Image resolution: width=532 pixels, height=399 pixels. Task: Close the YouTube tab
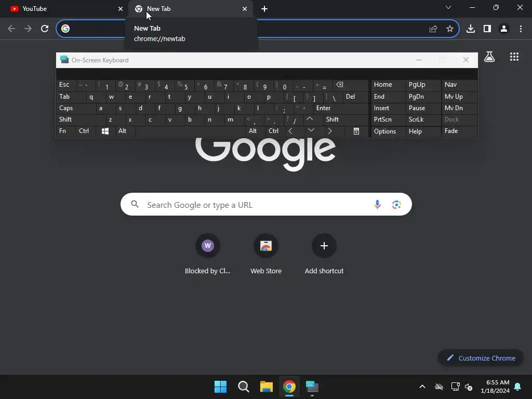click(120, 9)
